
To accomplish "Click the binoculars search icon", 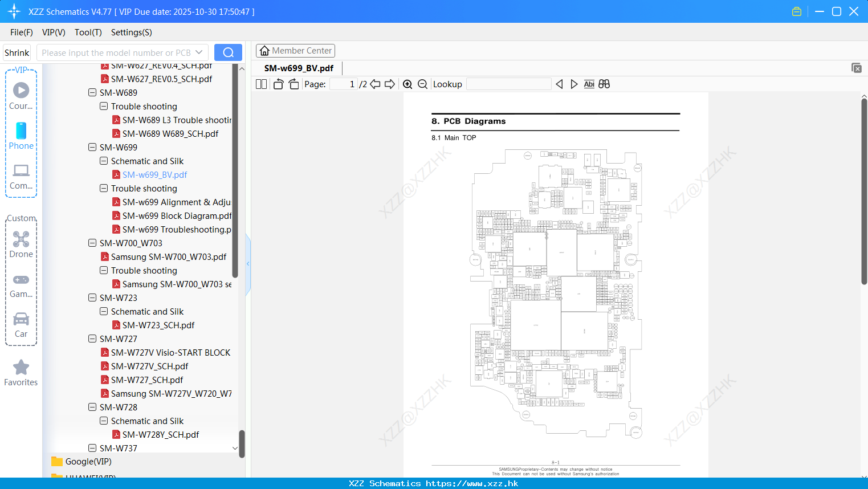I will [604, 84].
